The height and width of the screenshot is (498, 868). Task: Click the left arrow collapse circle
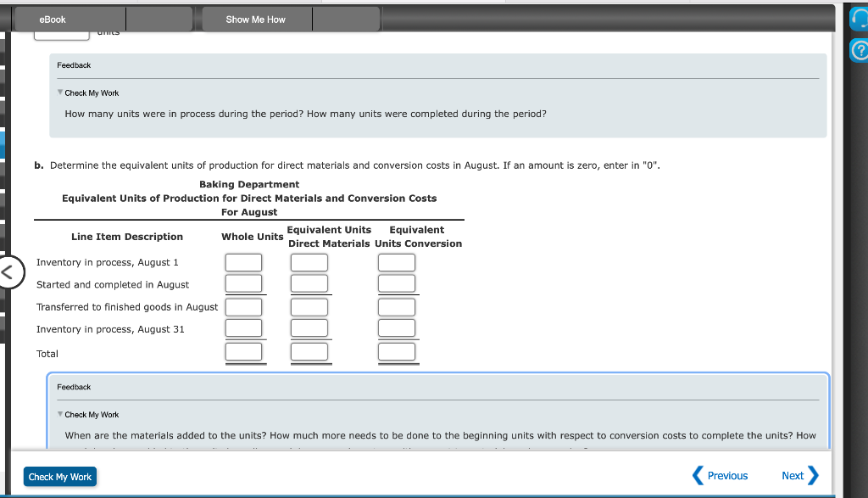point(8,272)
